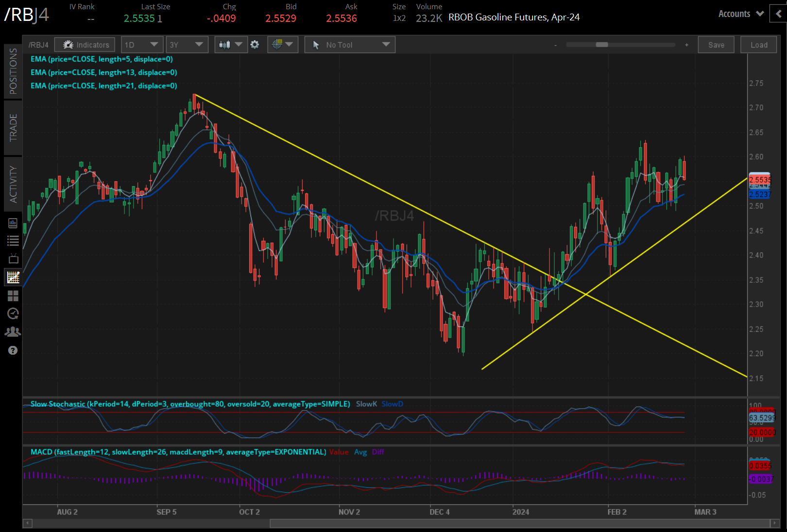
Task: Click the EMA length=21 study label
Action: point(103,86)
